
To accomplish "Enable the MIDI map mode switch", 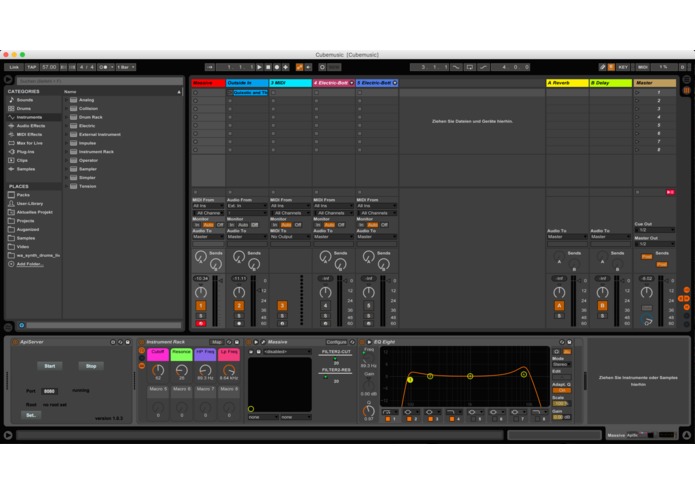I will (643, 67).
